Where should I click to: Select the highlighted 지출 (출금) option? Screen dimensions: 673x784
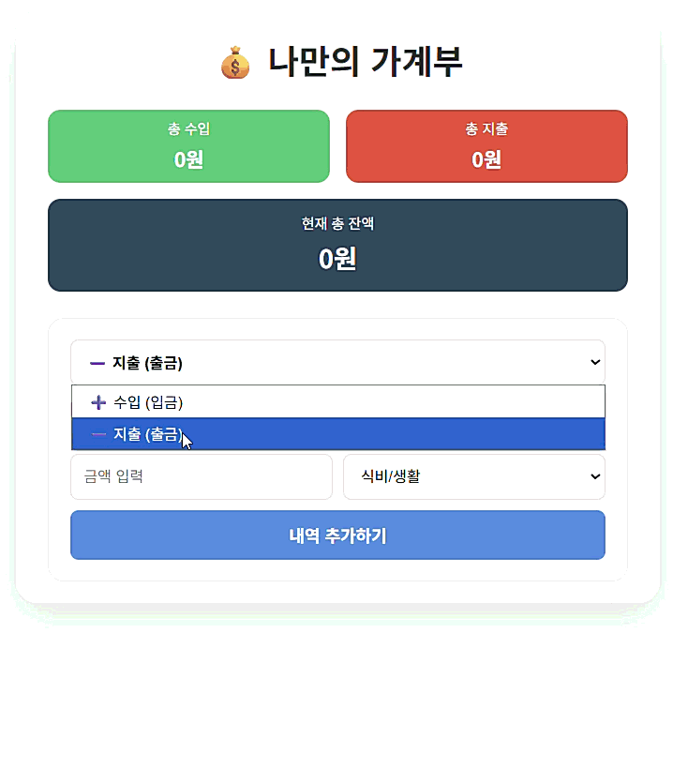[337, 433]
